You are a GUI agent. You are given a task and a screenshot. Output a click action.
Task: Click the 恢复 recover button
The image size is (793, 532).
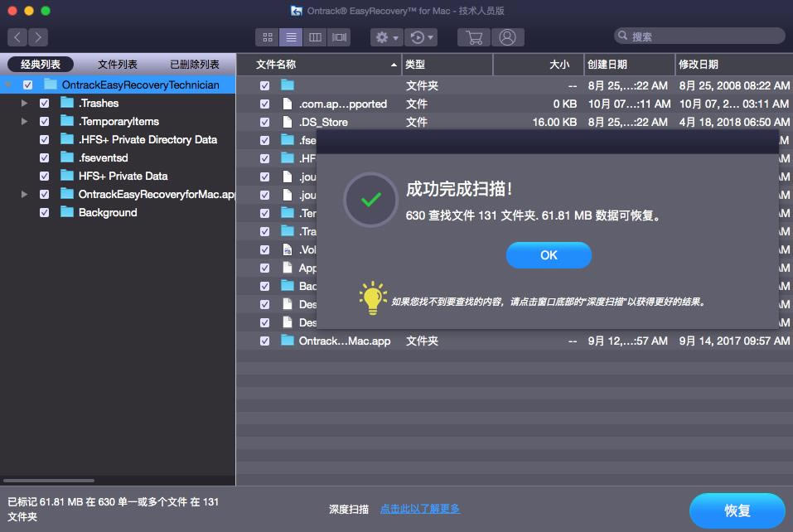[x=737, y=510]
